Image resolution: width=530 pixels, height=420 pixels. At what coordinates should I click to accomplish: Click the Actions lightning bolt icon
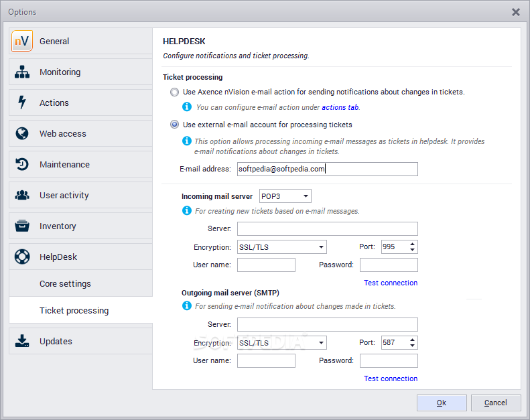[x=22, y=102]
